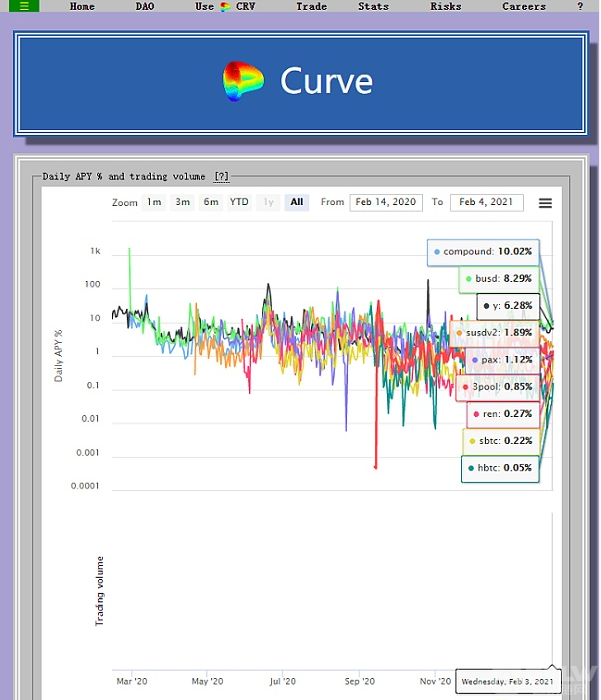Click the compound 10.02% tooltip label
This screenshot has width=601, height=700.
(483, 252)
